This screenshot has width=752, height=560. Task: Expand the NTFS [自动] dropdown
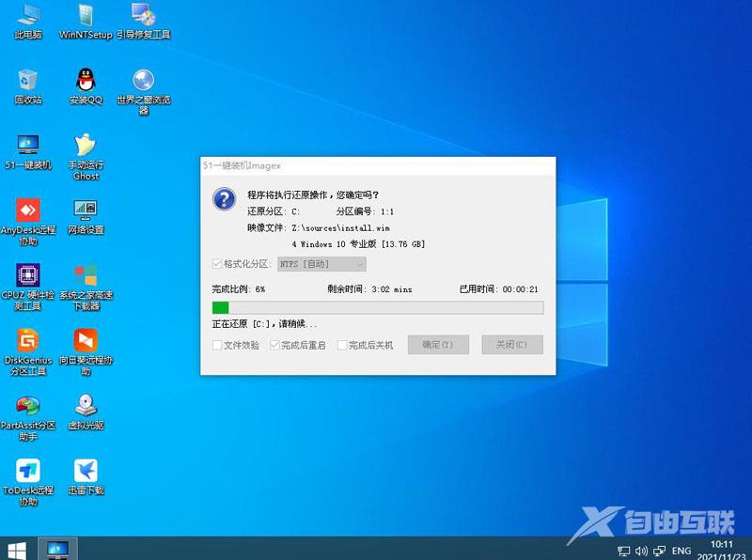(x=321, y=264)
